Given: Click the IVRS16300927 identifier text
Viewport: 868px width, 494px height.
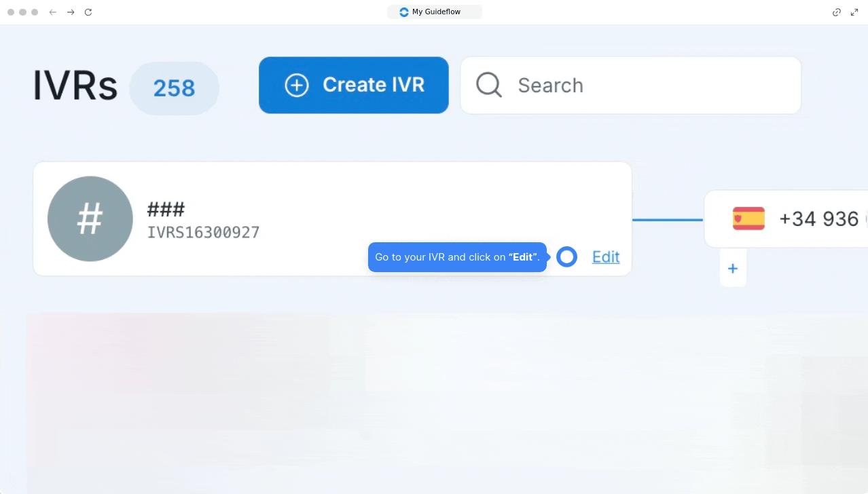Looking at the screenshot, I should tap(203, 233).
